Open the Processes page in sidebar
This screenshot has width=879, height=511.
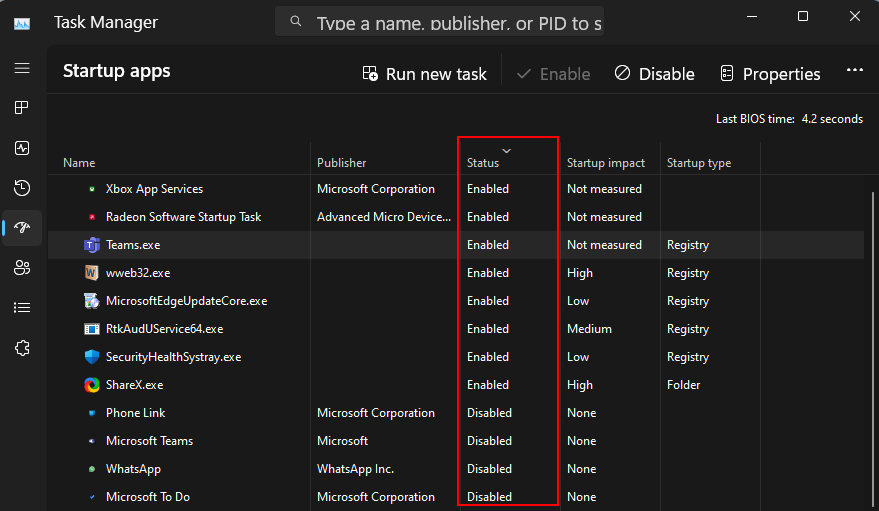pos(22,108)
